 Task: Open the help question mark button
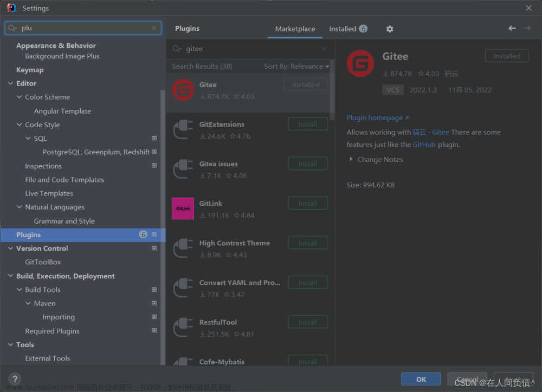pos(15,379)
